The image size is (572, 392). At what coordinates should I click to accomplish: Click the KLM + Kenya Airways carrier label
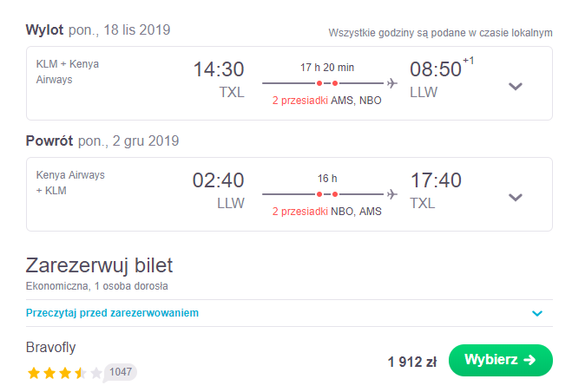[68, 72]
